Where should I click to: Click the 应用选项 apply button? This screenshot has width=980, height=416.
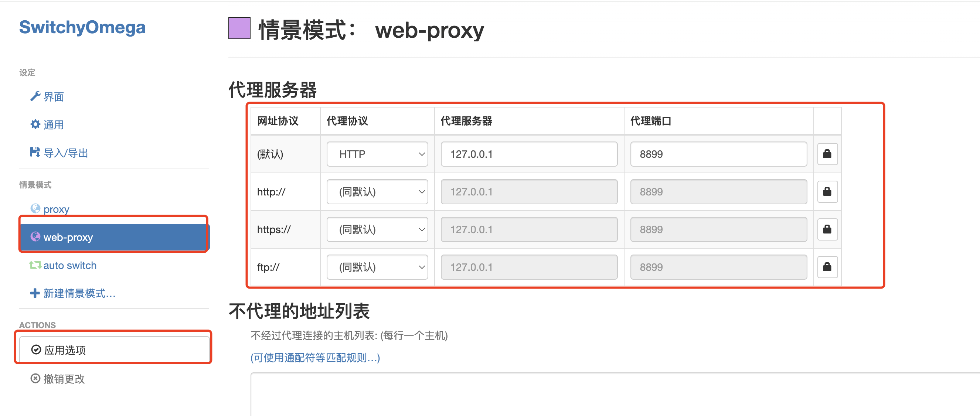(x=115, y=349)
